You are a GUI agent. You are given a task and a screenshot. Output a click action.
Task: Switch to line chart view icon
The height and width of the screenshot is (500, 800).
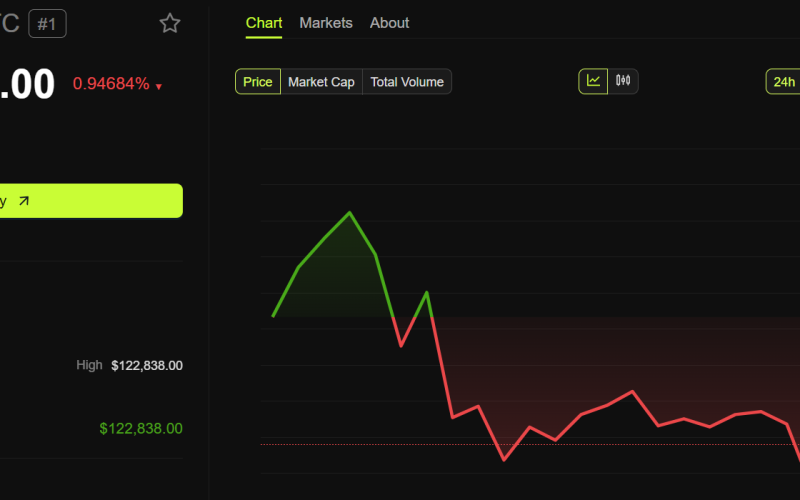(x=593, y=81)
